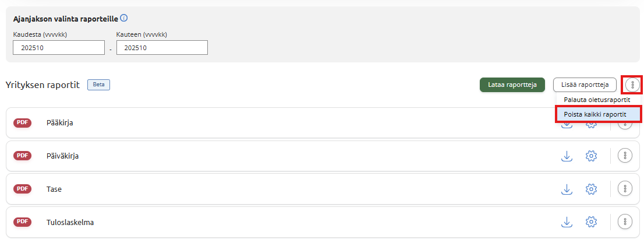
Task: Focus the Kauteen period input field
Action: (x=162, y=48)
